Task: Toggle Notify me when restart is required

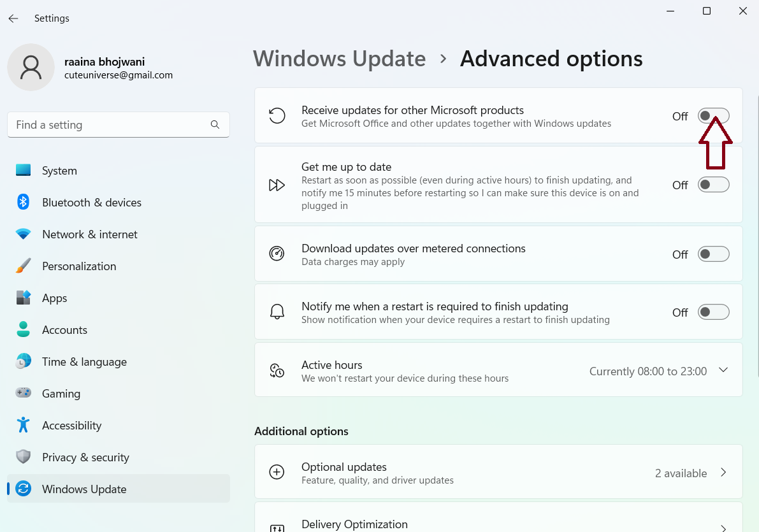Action: pos(713,312)
